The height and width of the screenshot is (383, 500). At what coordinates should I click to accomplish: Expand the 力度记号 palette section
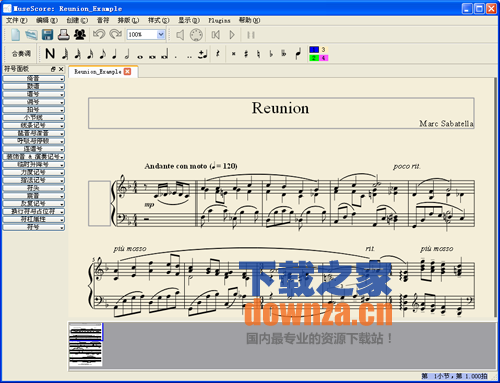33,172
